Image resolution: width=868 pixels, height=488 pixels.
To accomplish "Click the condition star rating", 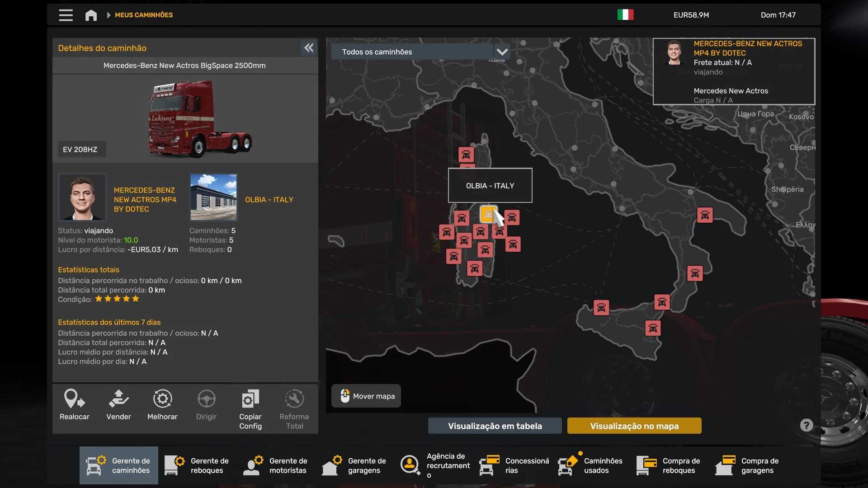I will click(x=117, y=299).
